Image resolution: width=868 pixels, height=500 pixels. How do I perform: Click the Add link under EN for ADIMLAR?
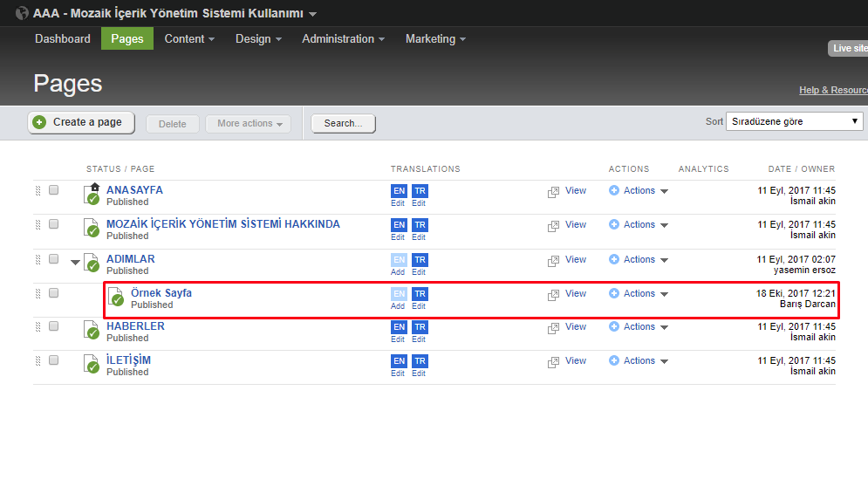398,272
